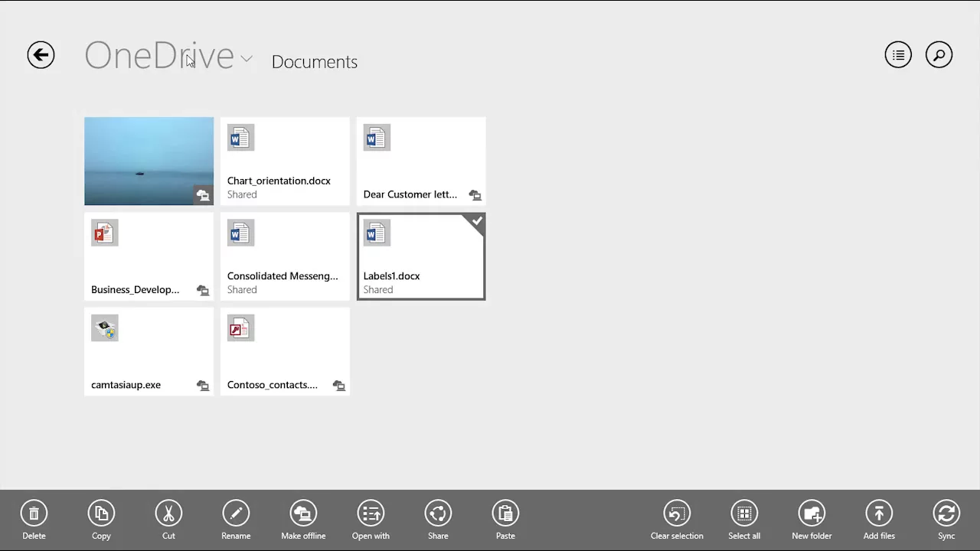Open the Contoso_contacts... file name
980x551 pixels.
pyautogui.click(x=272, y=385)
